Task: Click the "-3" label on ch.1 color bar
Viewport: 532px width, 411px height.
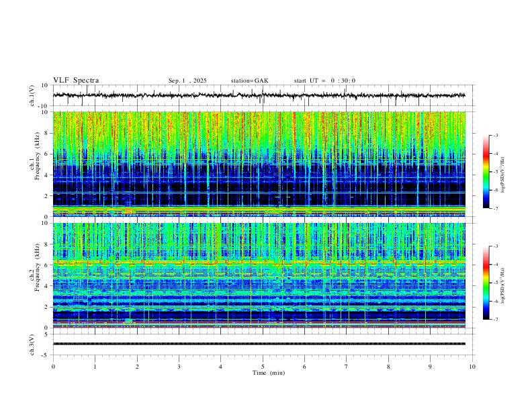Action: [x=495, y=135]
